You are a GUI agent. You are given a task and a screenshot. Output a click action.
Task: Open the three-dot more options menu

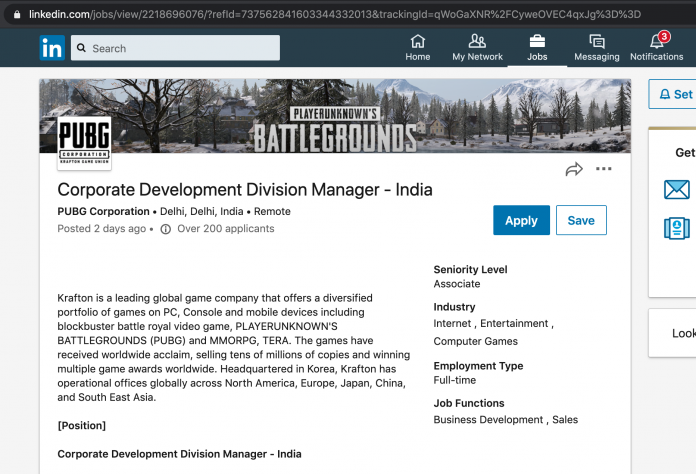click(604, 169)
